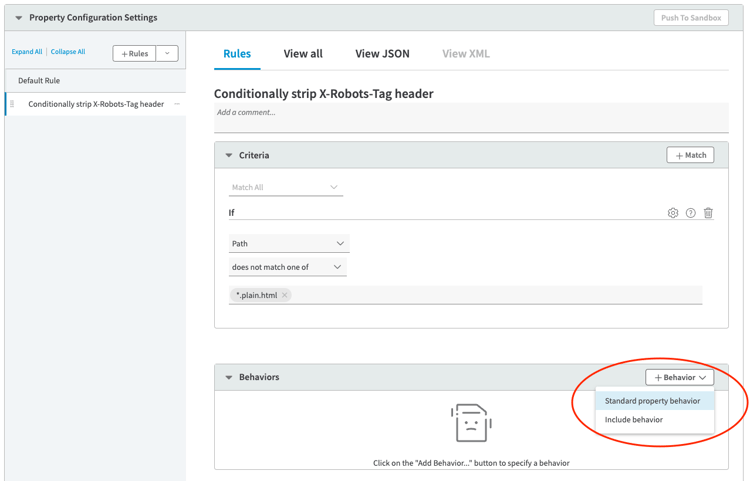Open the 'does not match one of' dropdown
Image resolution: width=750 pixels, height=481 pixels.
287,268
